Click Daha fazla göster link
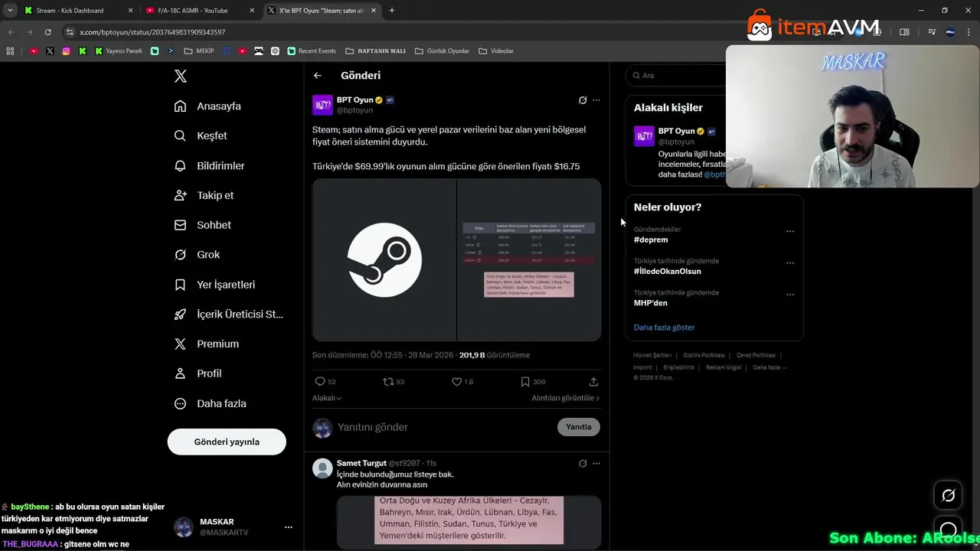This screenshot has width=980, height=551. point(664,328)
